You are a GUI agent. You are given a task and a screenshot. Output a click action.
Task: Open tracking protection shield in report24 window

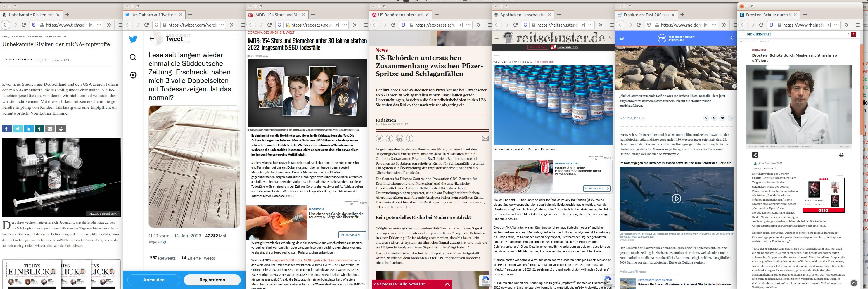[x=279, y=25]
